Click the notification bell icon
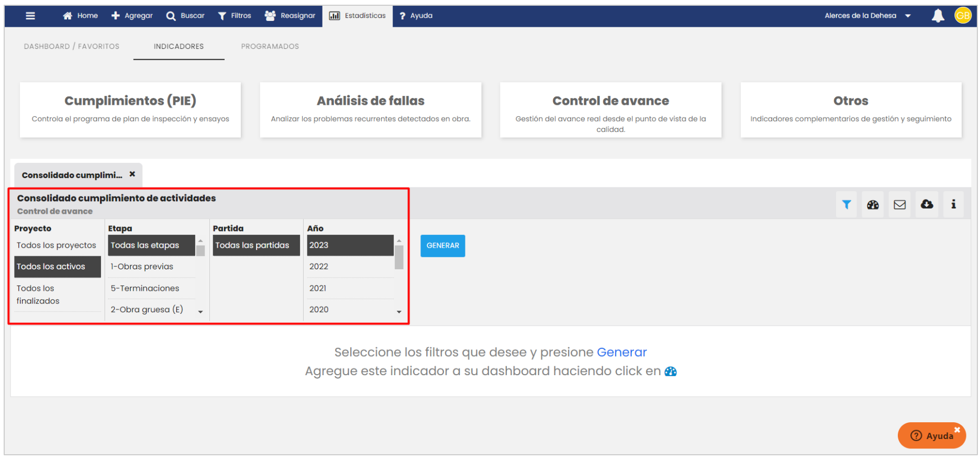Screen dimensions: 980x460 (x=938, y=16)
